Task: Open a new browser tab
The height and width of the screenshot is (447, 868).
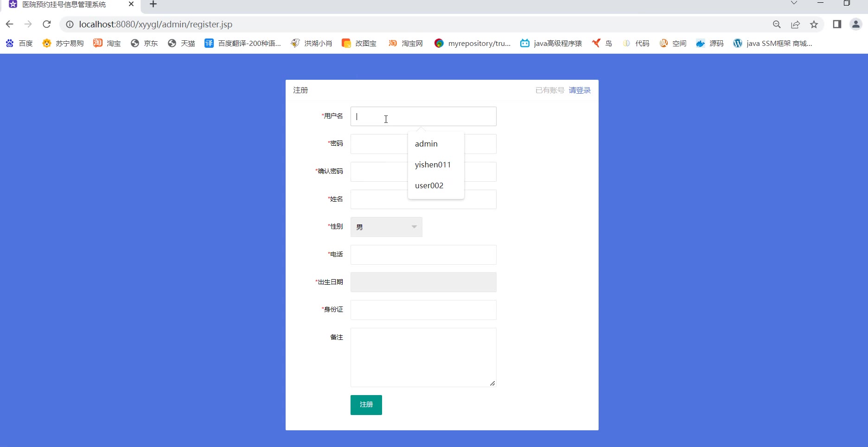Action: (153, 4)
